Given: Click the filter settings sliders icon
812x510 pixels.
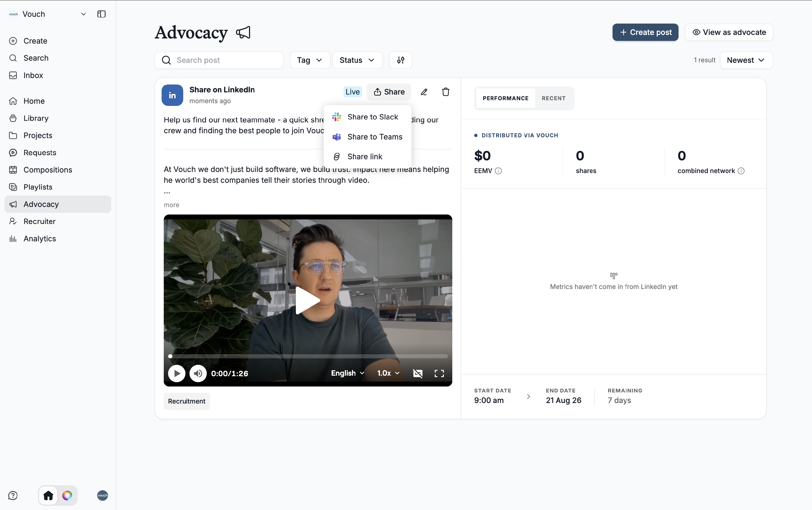Looking at the screenshot, I should tap(400, 60).
